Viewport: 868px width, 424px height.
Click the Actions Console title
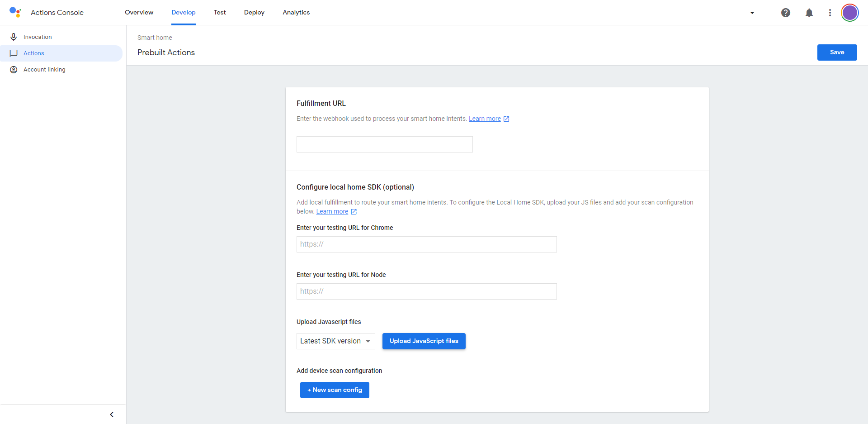57,12
